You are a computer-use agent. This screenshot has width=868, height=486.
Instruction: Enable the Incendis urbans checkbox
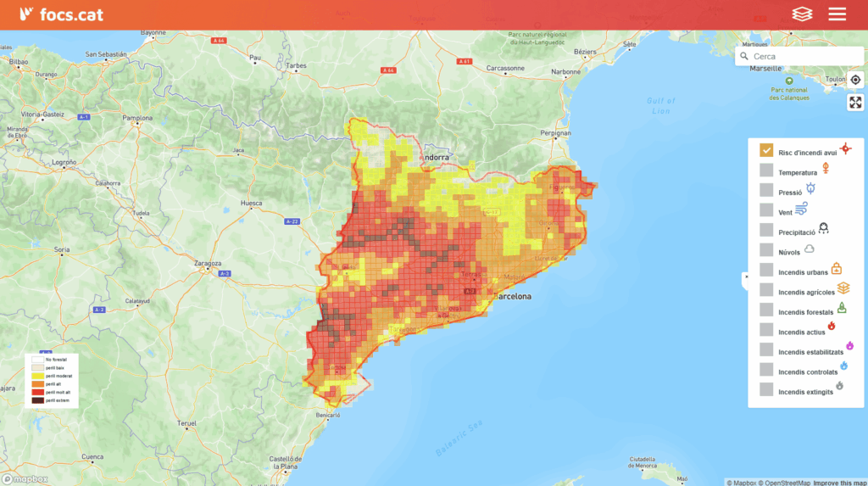click(x=766, y=270)
